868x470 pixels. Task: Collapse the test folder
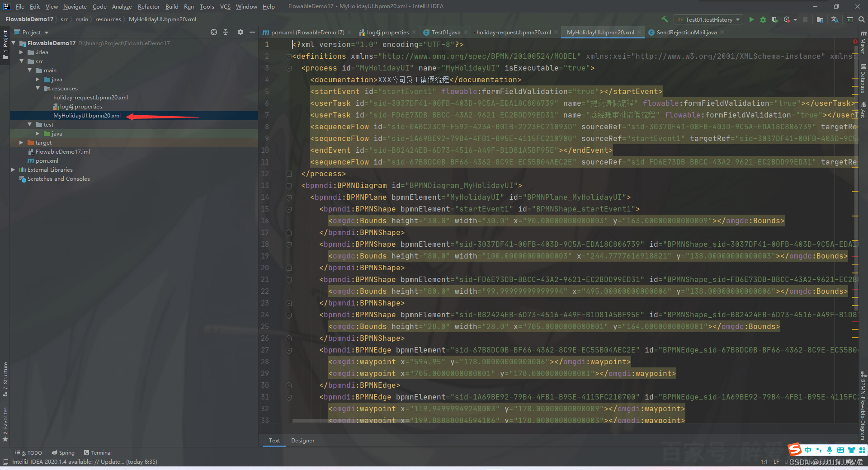30,124
